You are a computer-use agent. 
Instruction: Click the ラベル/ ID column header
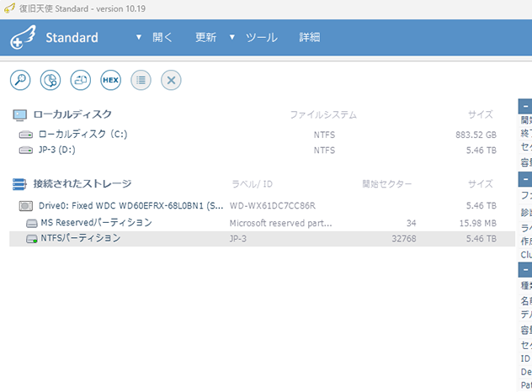point(252,184)
